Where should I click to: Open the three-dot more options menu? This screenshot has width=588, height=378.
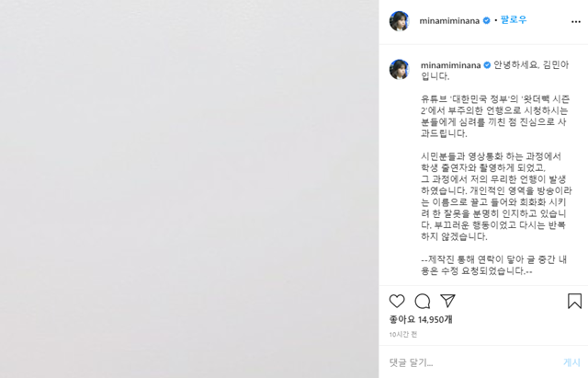coord(576,22)
